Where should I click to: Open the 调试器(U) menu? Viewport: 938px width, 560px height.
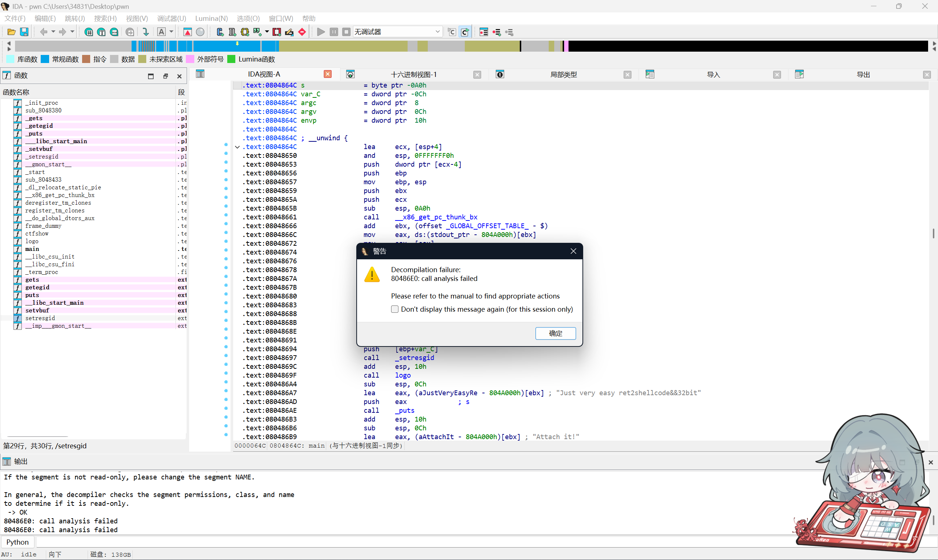coord(172,18)
